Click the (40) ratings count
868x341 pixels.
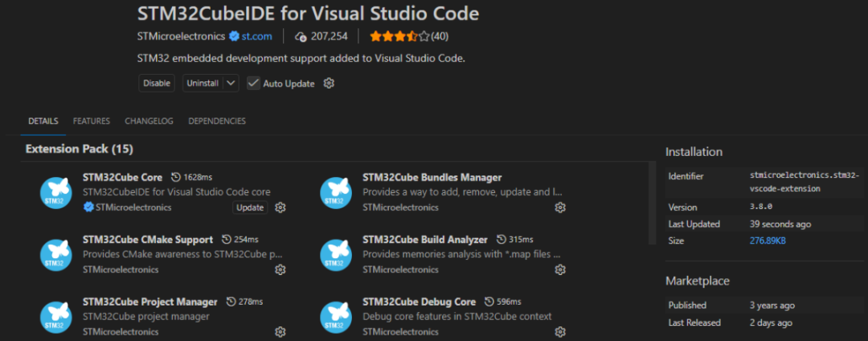[x=440, y=36]
